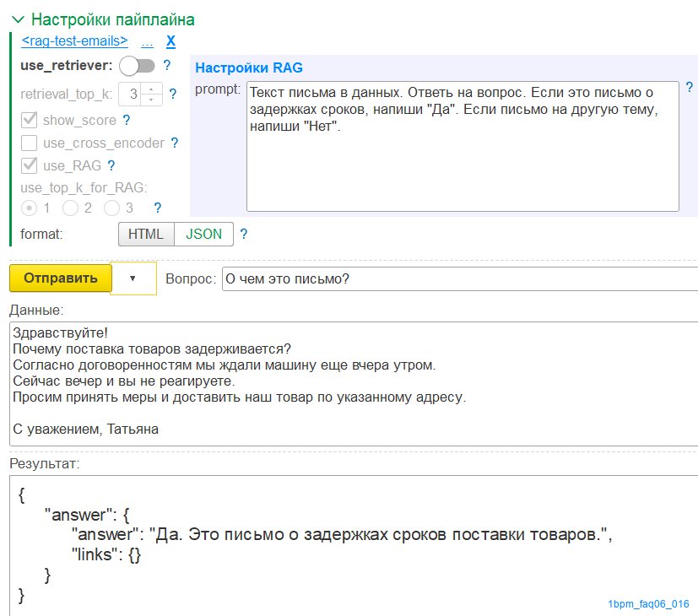Click help icon next to use_retriever

pos(167,65)
